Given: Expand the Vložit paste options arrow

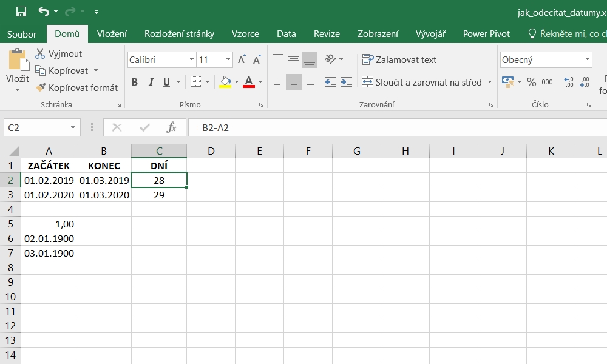Looking at the screenshot, I should pos(18,90).
